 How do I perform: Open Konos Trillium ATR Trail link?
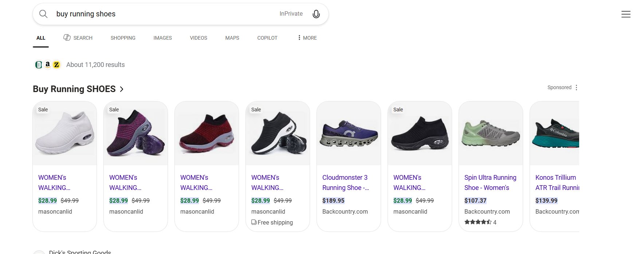[557, 183]
